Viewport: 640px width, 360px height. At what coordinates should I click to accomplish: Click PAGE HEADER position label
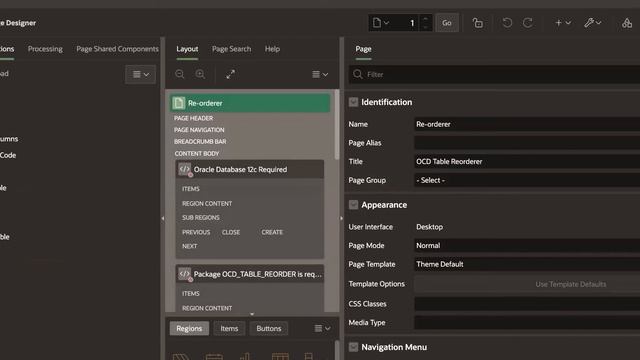[x=193, y=118]
